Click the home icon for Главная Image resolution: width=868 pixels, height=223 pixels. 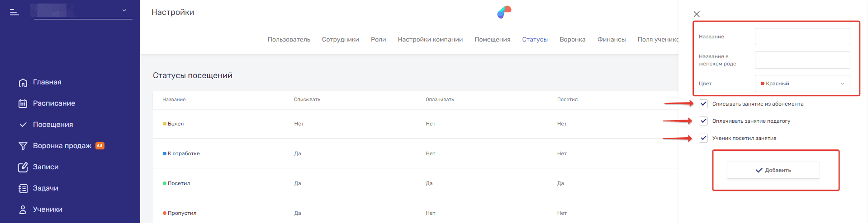(x=23, y=83)
